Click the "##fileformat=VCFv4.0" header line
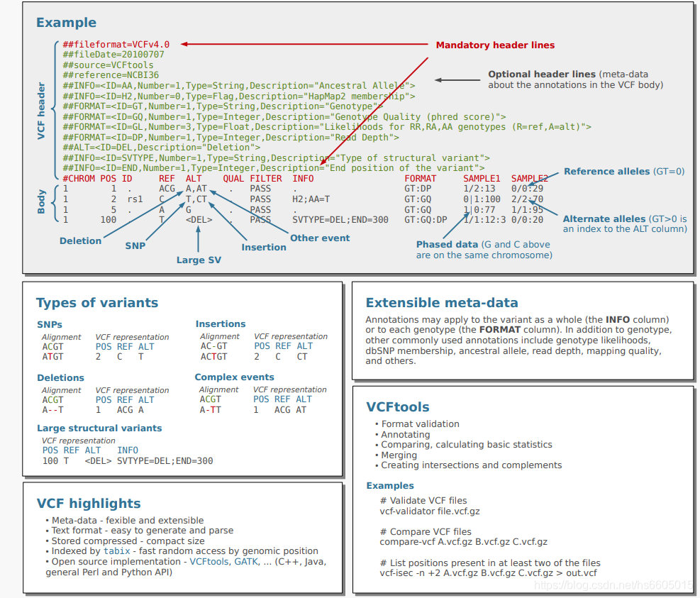 [116, 45]
